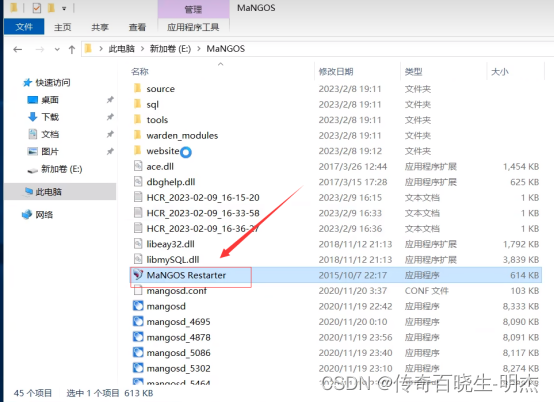Switch to the 主页 (Home) ribbon tab

pyautogui.click(x=63, y=27)
